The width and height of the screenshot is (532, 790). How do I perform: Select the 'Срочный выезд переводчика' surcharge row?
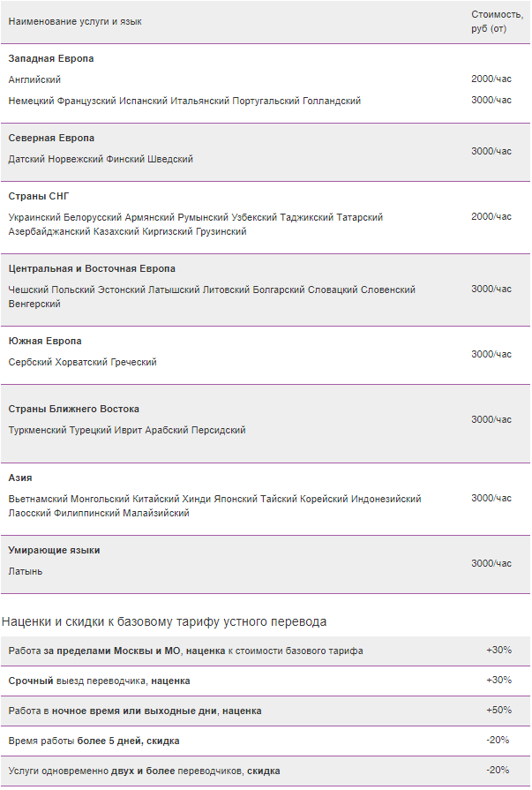click(265, 681)
